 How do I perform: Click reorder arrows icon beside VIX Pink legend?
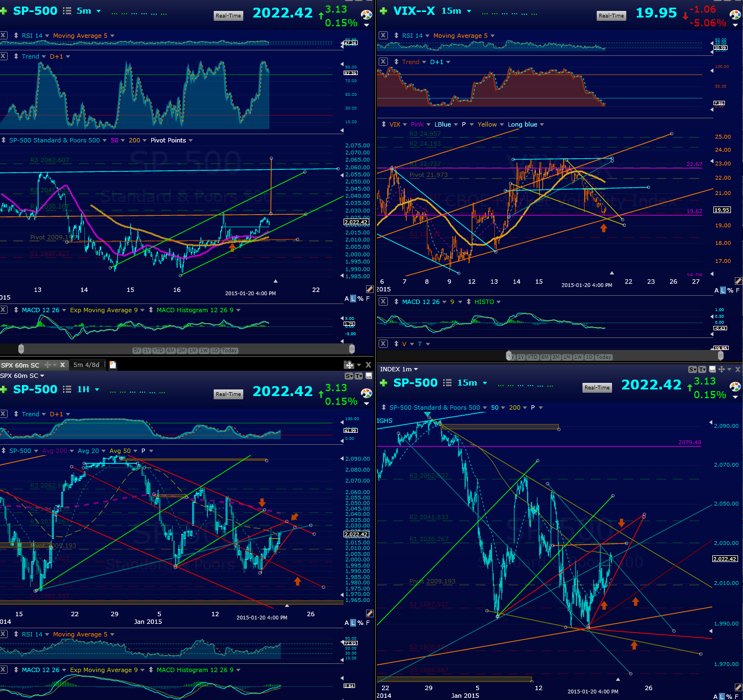tap(384, 124)
